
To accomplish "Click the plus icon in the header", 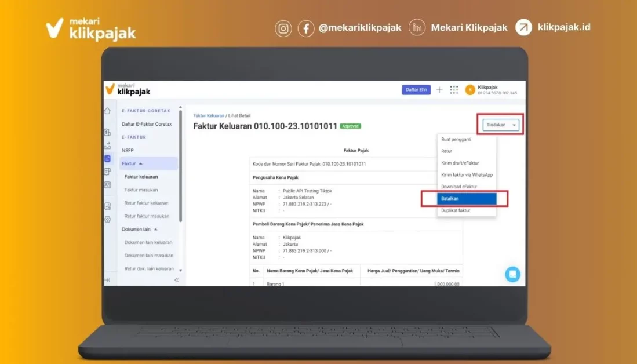I will click(439, 90).
